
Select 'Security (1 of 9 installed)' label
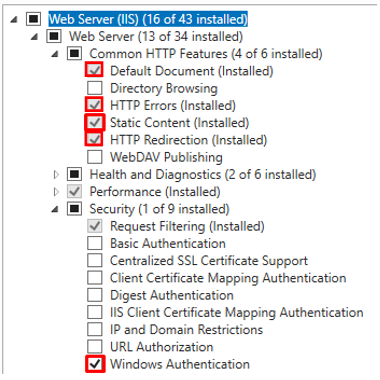point(159,209)
